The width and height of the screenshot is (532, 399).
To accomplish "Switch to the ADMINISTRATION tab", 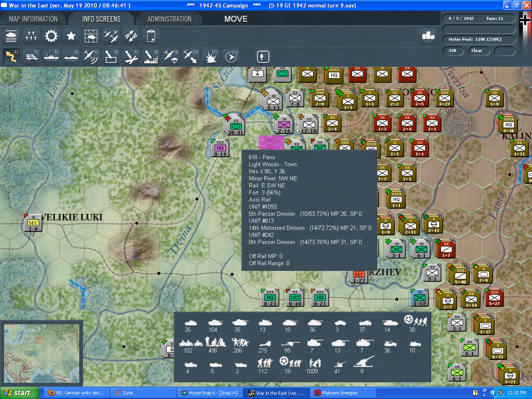I will pyautogui.click(x=170, y=19).
